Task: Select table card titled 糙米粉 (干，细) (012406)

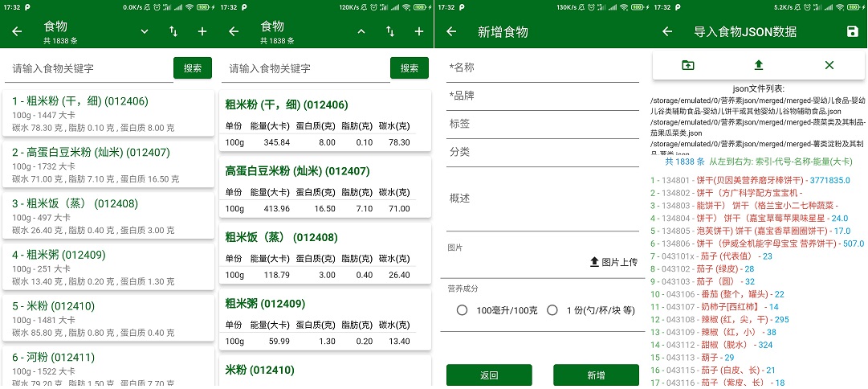Action: pyautogui.click(x=325, y=121)
